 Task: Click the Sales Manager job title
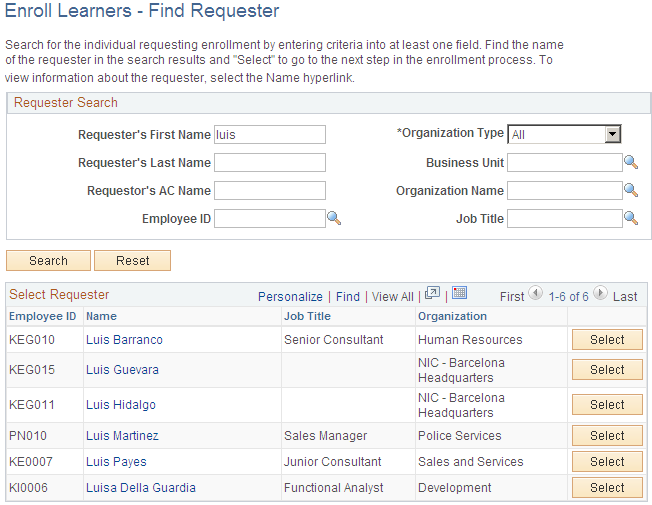[326, 436]
